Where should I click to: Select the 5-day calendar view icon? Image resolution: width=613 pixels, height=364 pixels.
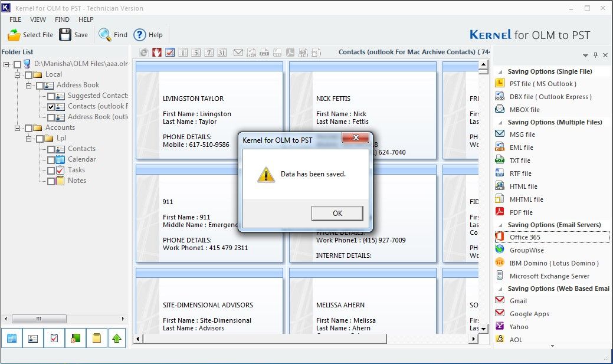pos(196,53)
